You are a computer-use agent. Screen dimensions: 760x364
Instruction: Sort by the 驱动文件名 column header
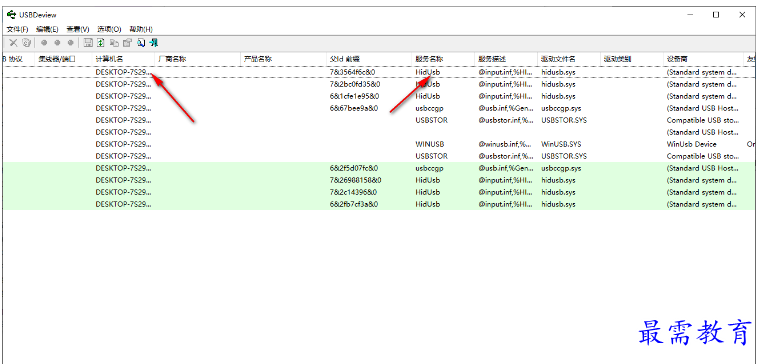tap(569, 59)
